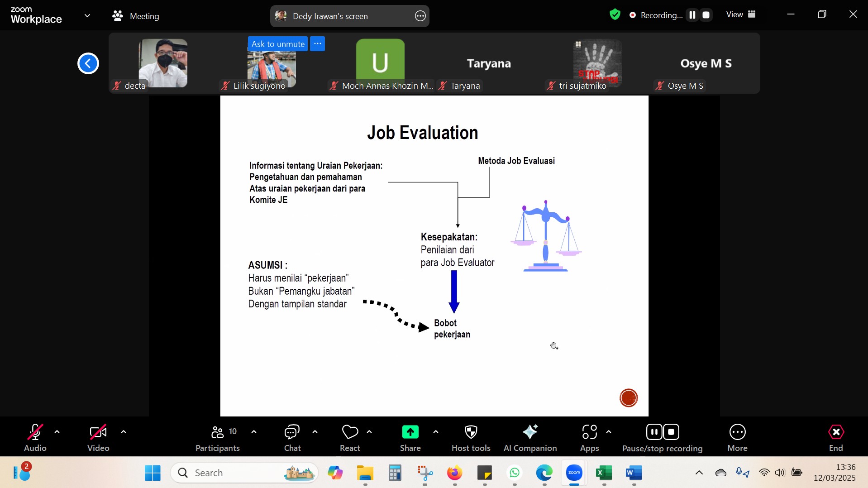This screenshot has width=868, height=488.
Task: Open the Meeting information tab
Action: tap(136, 16)
